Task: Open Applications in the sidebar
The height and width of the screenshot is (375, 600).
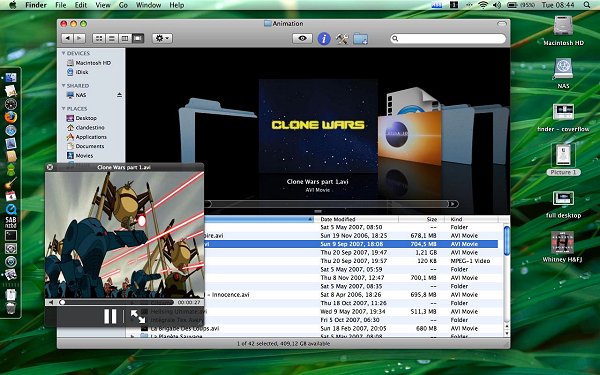Action: 92,137
